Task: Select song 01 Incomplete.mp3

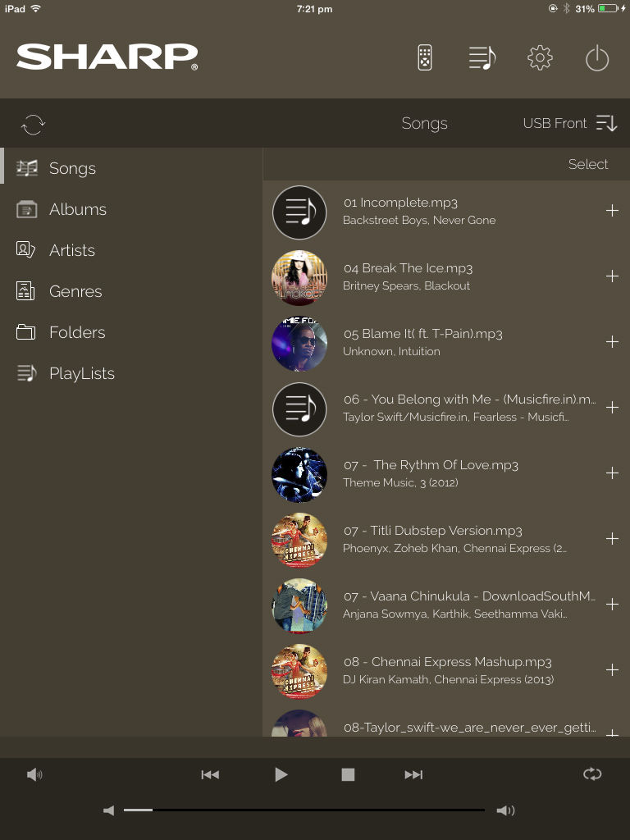Action: (446, 211)
